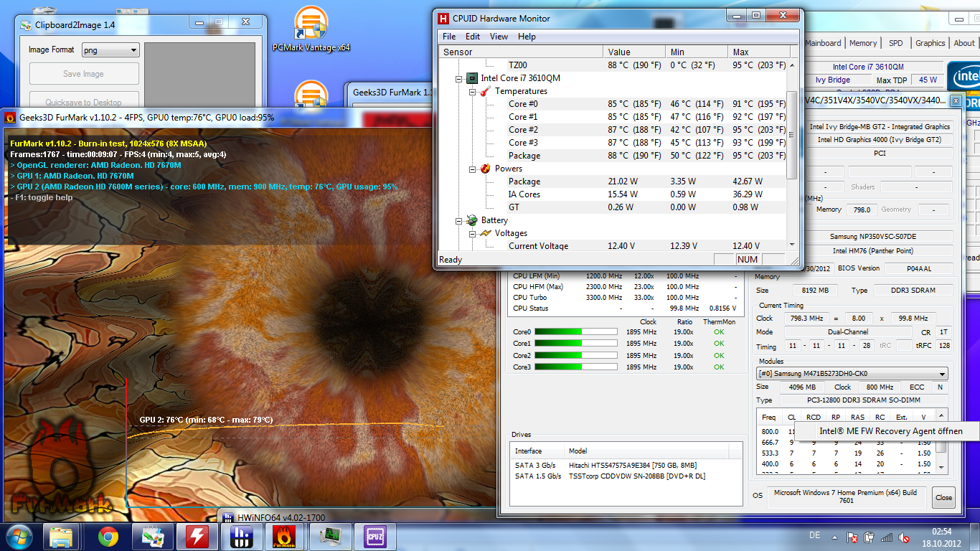980x551 pixels.
Task: Switch to the SPD tab in CPU-Z
Action: [896, 43]
